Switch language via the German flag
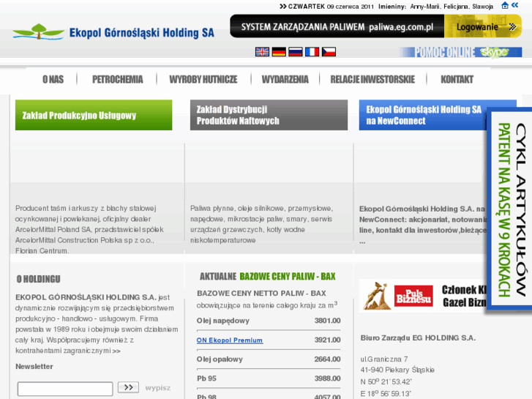 point(279,52)
